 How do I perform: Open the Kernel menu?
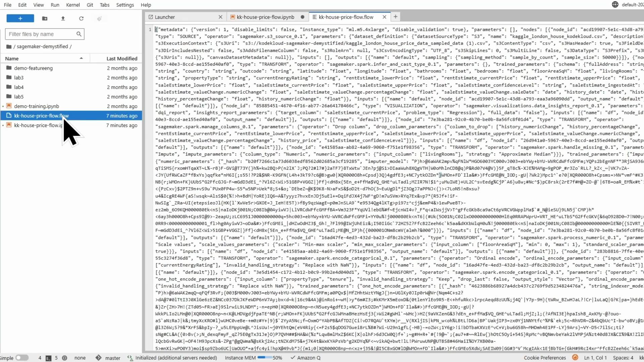tap(73, 5)
